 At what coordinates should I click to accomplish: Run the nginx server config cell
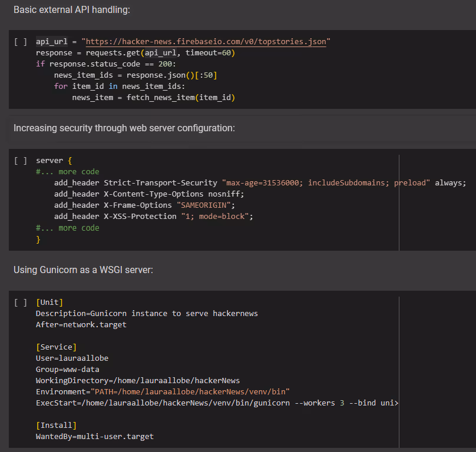coord(21,161)
